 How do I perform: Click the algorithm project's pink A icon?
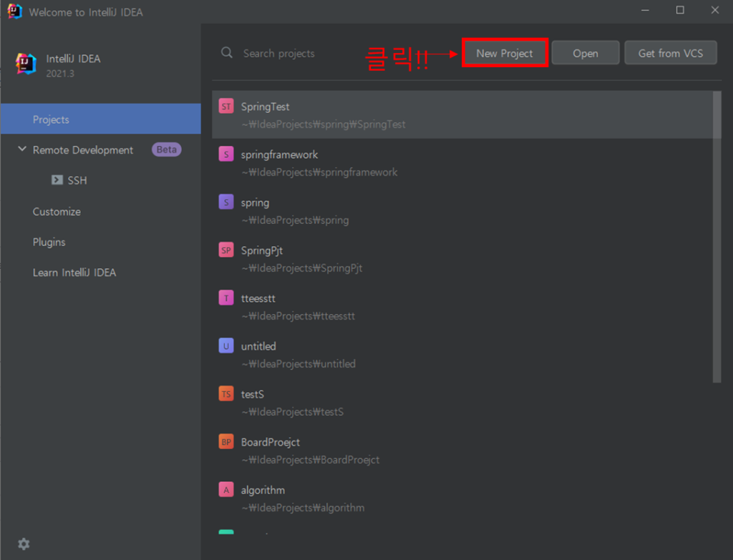point(226,490)
